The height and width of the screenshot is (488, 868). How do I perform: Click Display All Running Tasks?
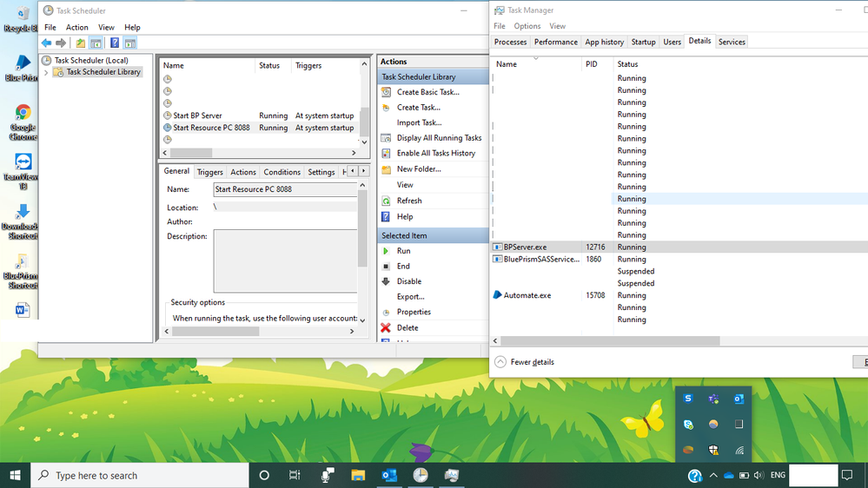click(x=439, y=138)
